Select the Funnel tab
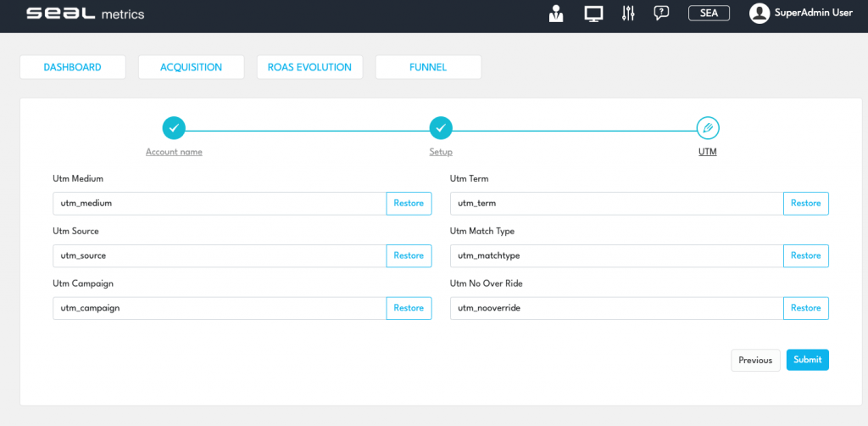Image resolution: width=868 pixels, height=426 pixels. (x=428, y=67)
